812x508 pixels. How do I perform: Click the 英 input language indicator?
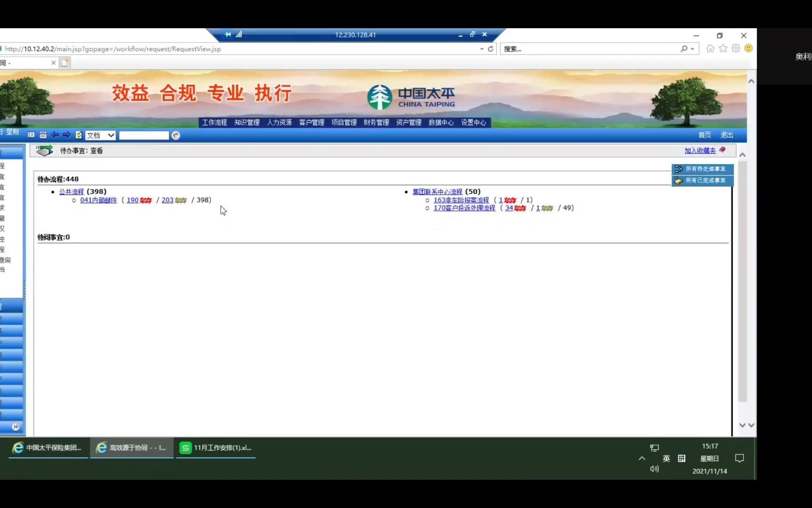pos(666,459)
